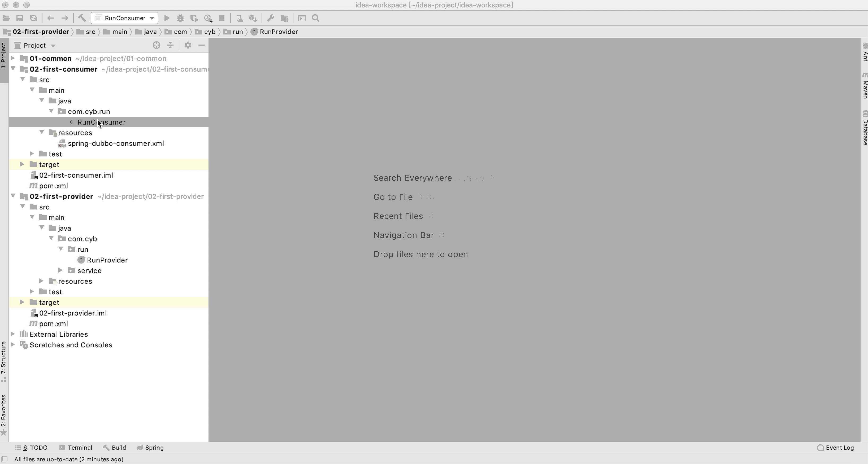
Task: Select RunProvider class in project tree
Action: 107,260
